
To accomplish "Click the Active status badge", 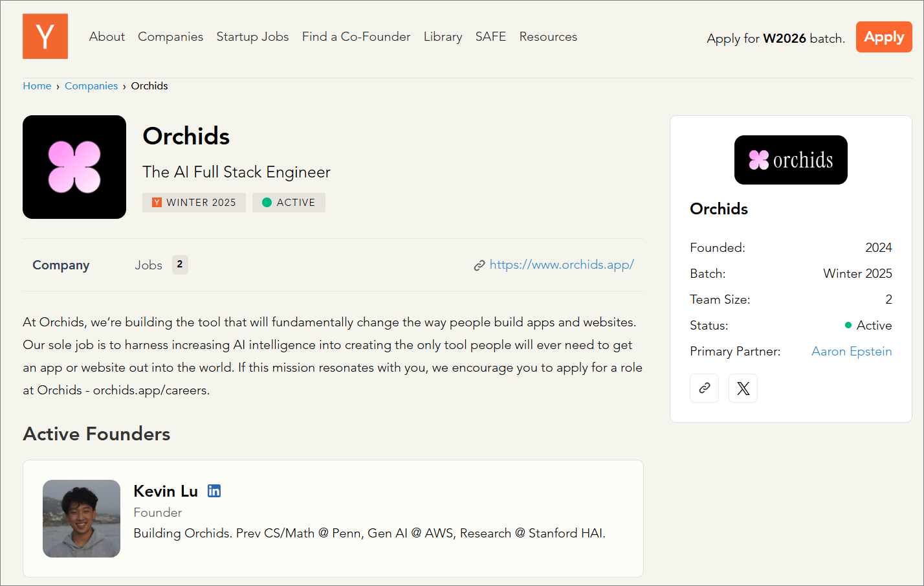I will 289,203.
